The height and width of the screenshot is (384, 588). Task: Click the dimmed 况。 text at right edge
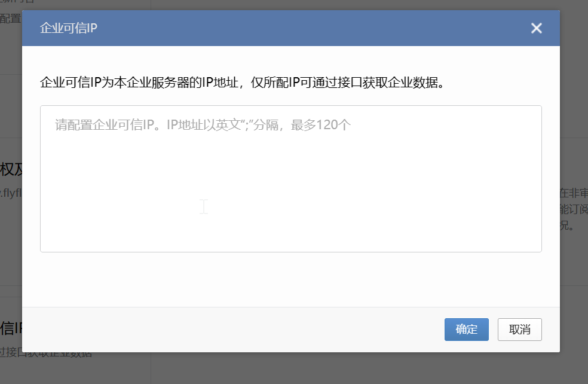point(567,225)
